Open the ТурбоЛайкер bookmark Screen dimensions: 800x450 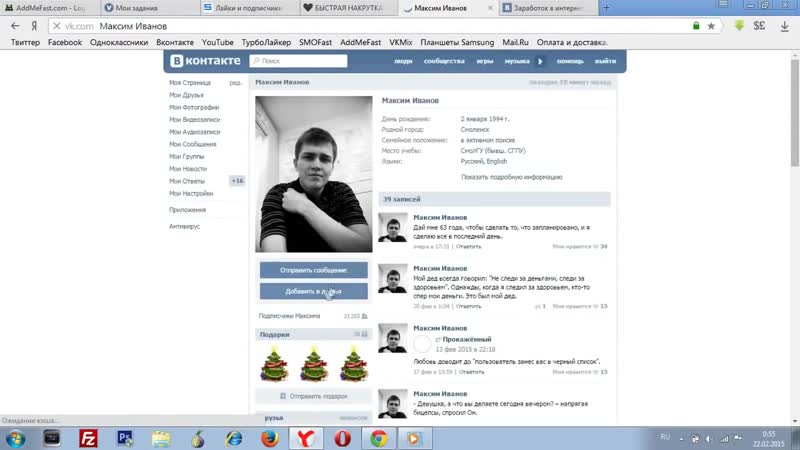click(x=266, y=42)
